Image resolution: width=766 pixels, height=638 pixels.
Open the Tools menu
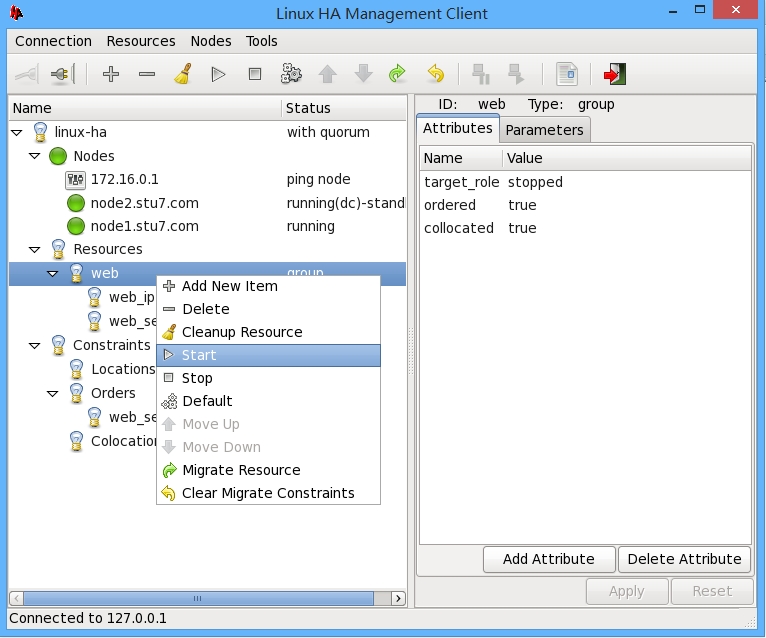point(261,41)
